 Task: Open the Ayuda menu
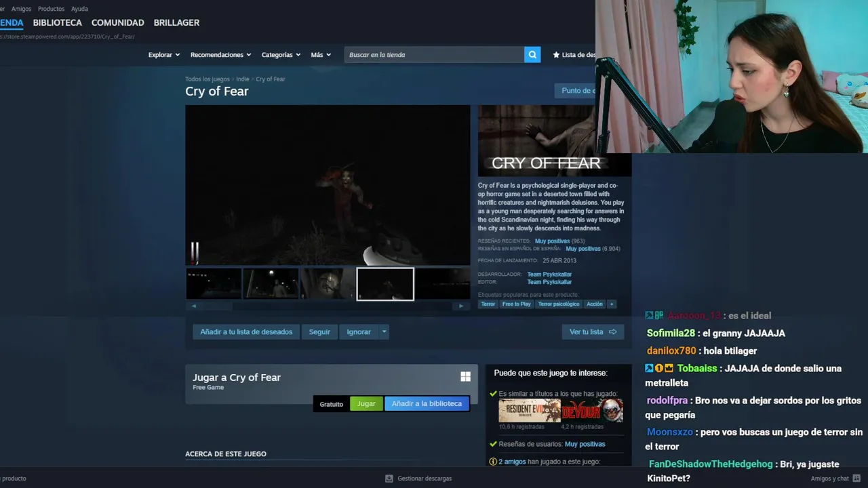[79, 9]
